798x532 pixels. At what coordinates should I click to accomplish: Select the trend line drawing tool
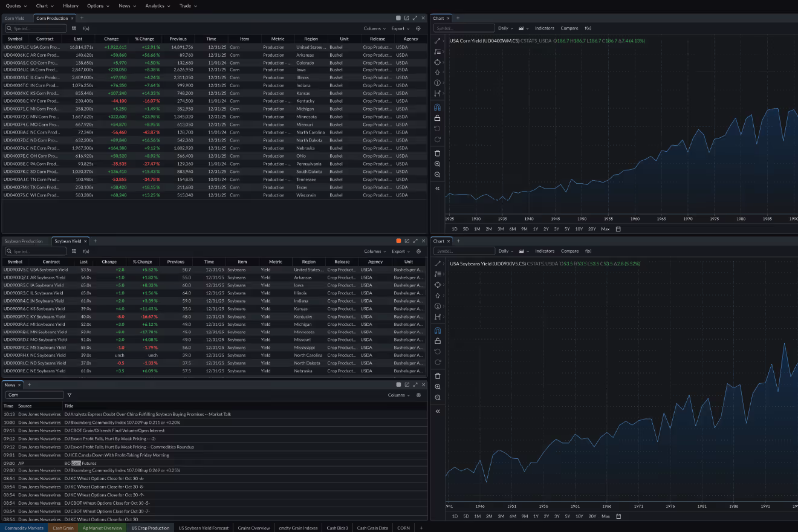(x=437, y=41)
